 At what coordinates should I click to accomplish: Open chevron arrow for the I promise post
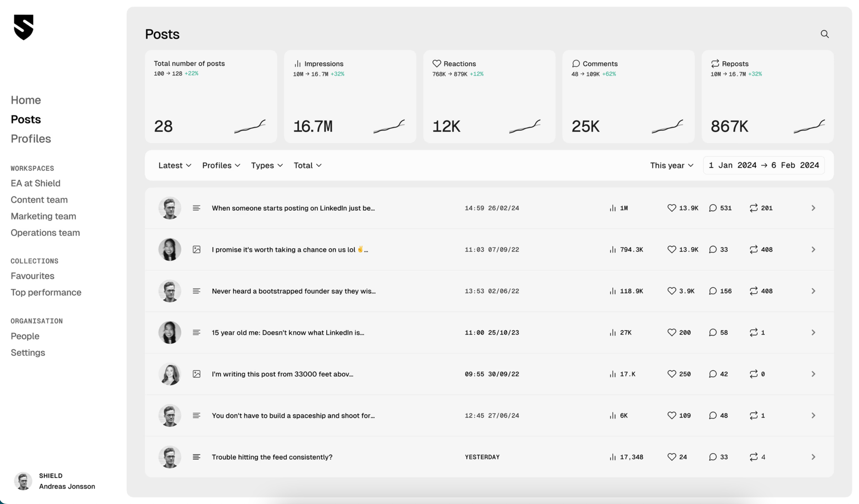(x=813, y=250)
